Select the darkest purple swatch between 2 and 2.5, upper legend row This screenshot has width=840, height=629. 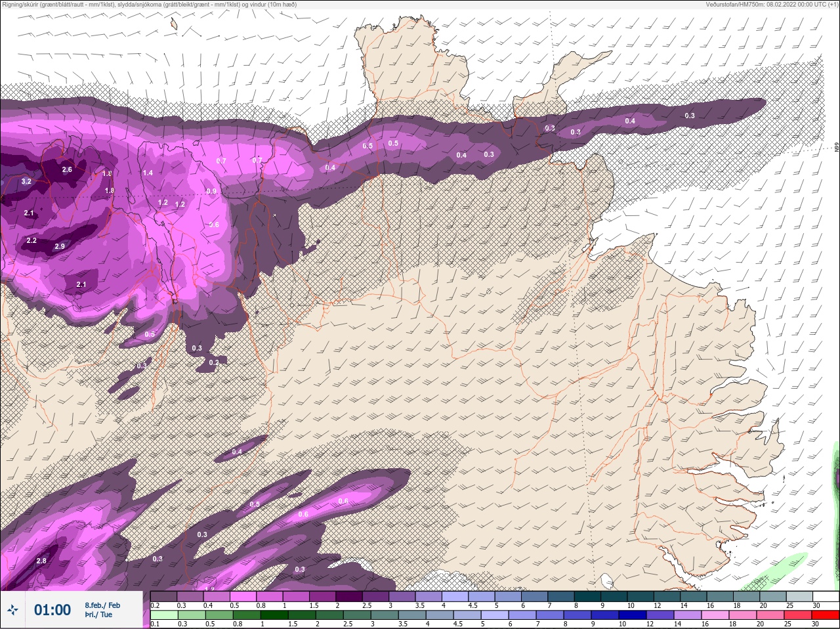(x=349, y=596)
